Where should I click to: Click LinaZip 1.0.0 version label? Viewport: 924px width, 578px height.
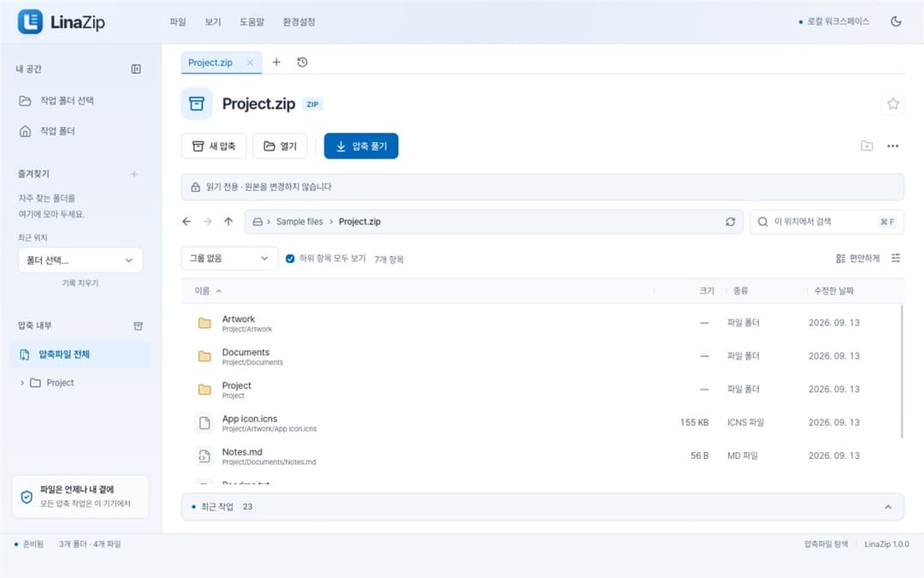[886, 544]
